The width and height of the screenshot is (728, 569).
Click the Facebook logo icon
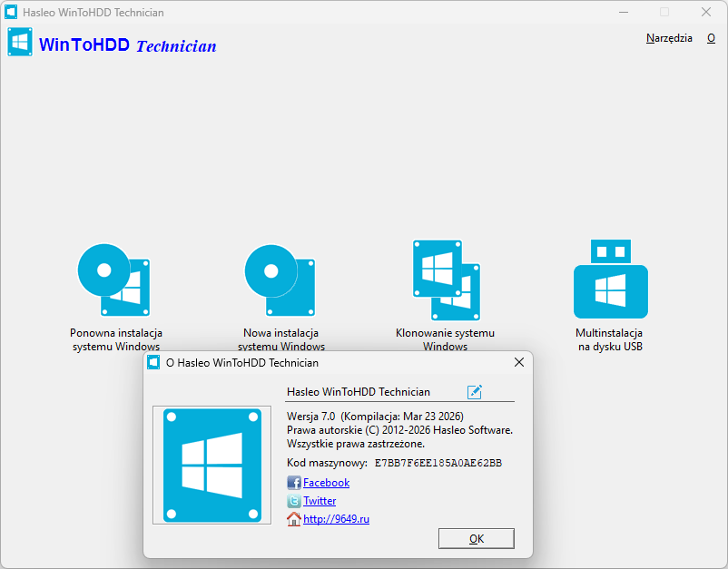[294, 483]
